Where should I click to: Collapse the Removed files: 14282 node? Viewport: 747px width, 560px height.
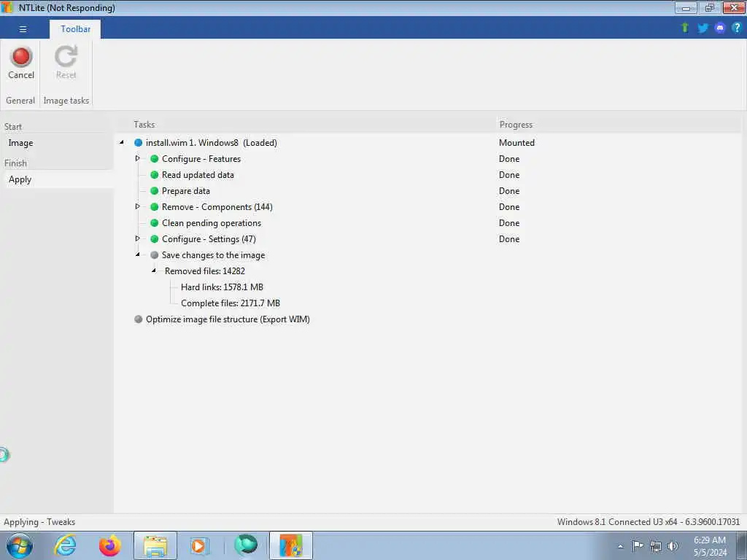[154, 271]
